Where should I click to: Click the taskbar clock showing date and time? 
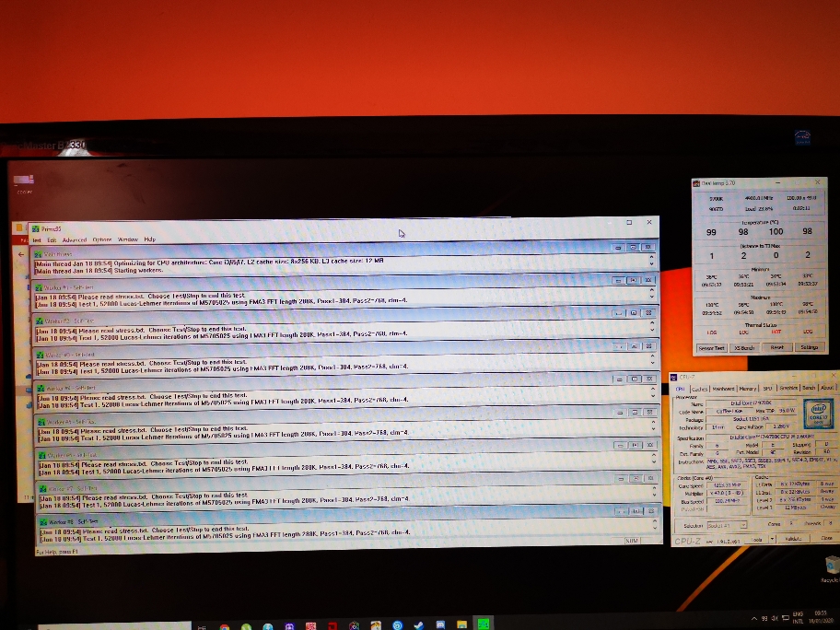820,616
